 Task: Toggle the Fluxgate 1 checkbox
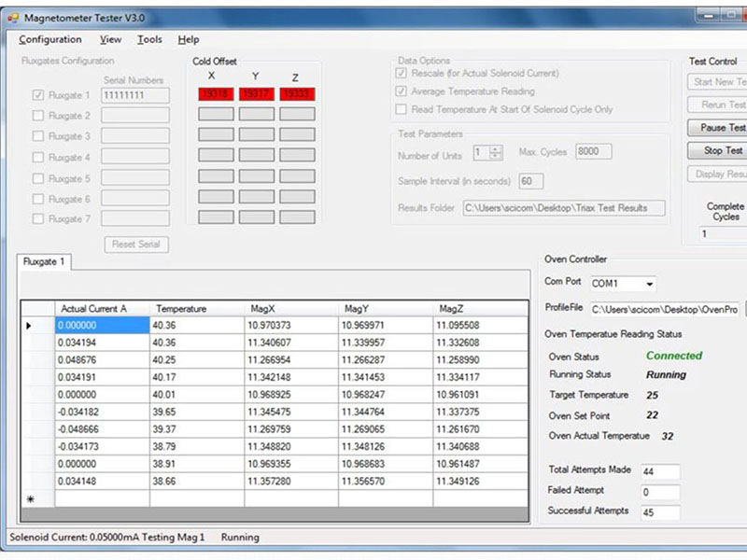[x=38, y=95]
